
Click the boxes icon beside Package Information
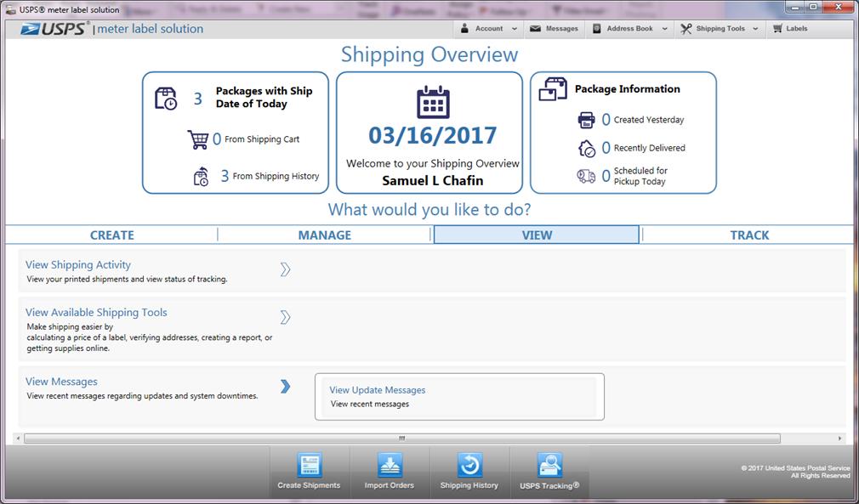tap(553, 89)
